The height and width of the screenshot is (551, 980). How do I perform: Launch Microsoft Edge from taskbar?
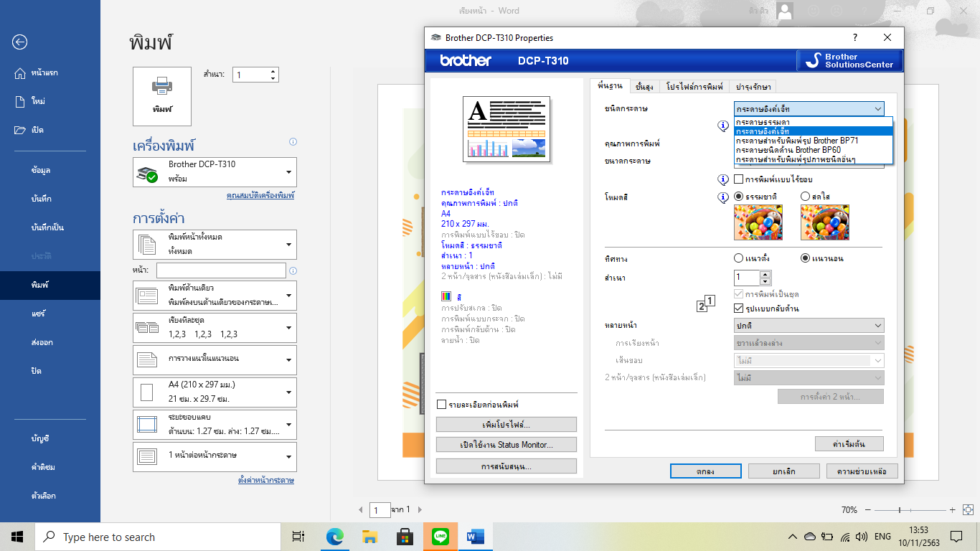point(334,537)
